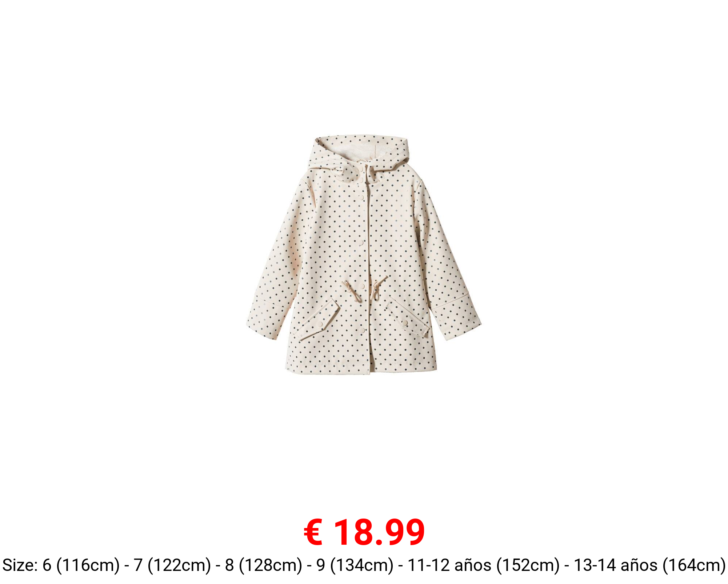
Task: Click the "Size:" label text
Action: [x=20, y=565]
